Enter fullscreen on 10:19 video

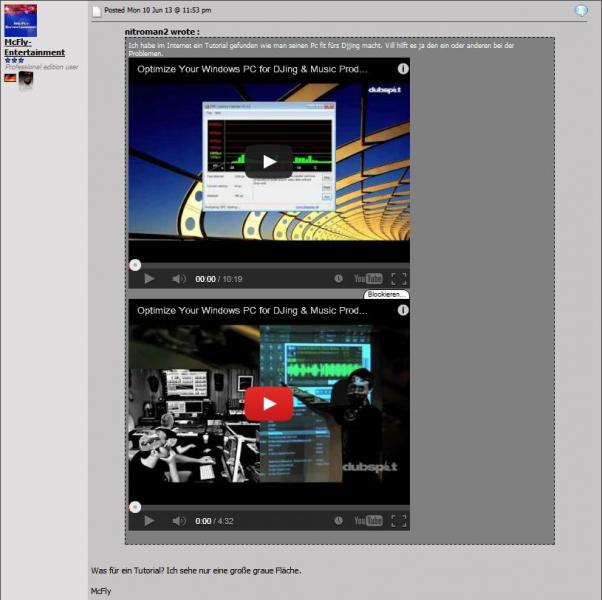pyautogui.click(x=399, y=279)
